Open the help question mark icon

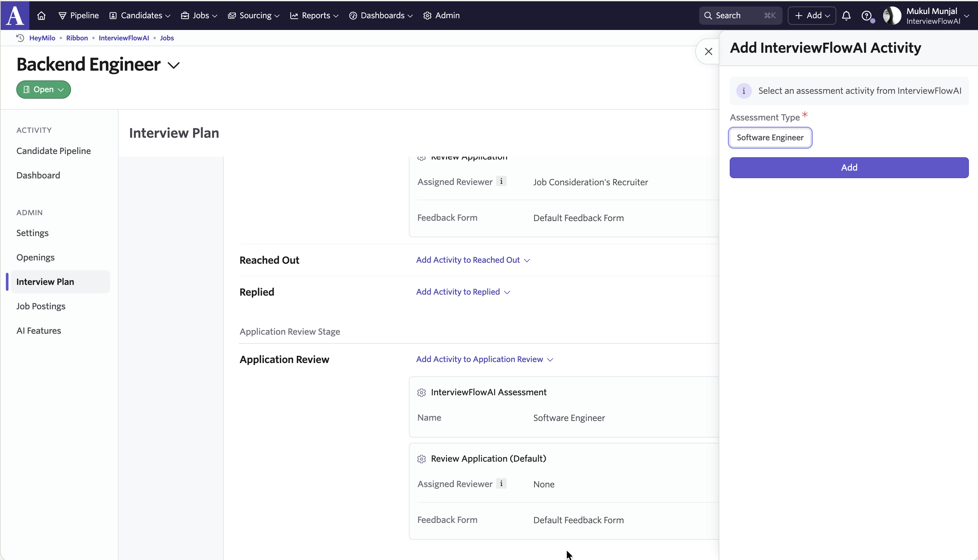tap(867, 16)
